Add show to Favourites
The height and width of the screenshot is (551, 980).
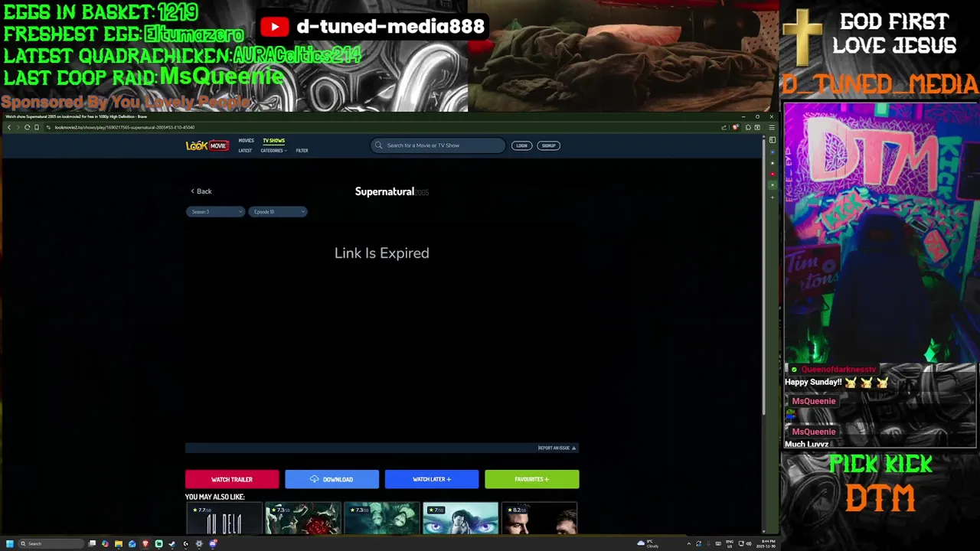532,480
